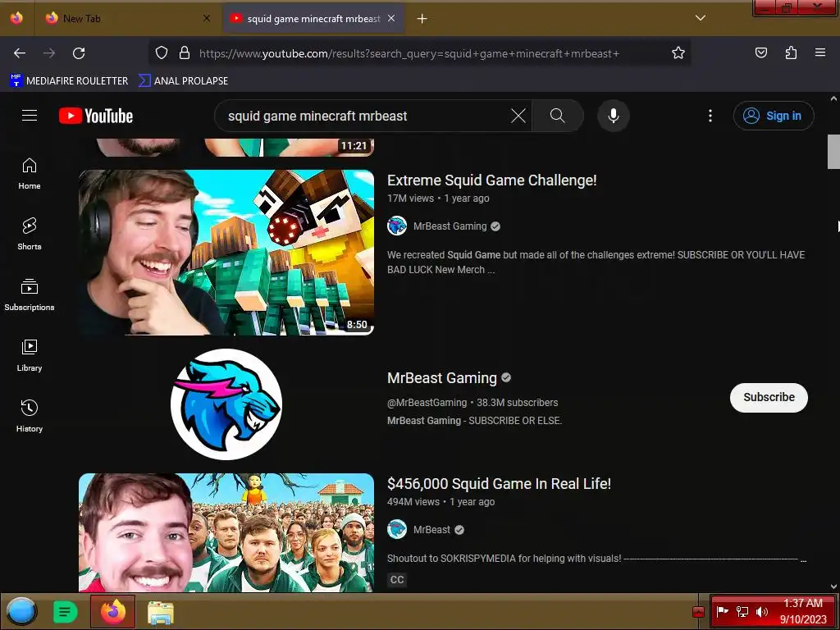Open the MEDIAFIRE ROULETTER bookmark
Image resolution: width=840 pixels, height=630 pixels.
[x=69, y=81]
